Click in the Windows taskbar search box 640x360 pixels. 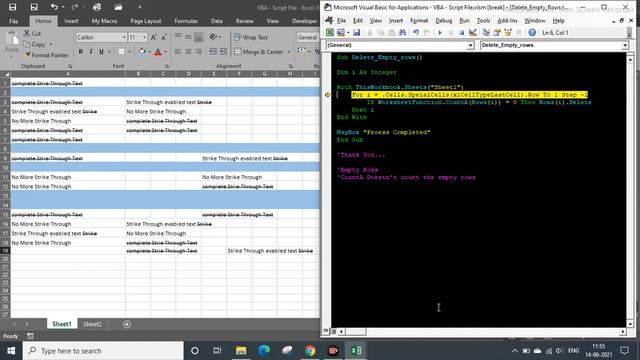coord(103,351)
